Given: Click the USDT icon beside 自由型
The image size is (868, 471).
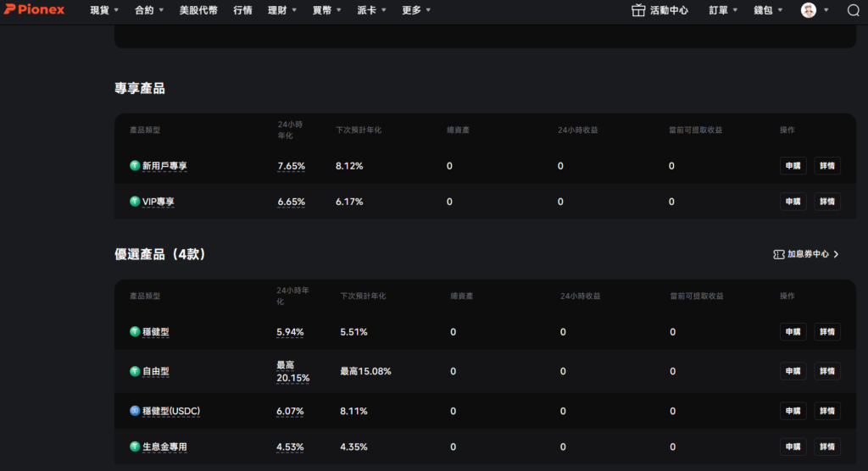Looking at the screenshot, I should [134, 371].
